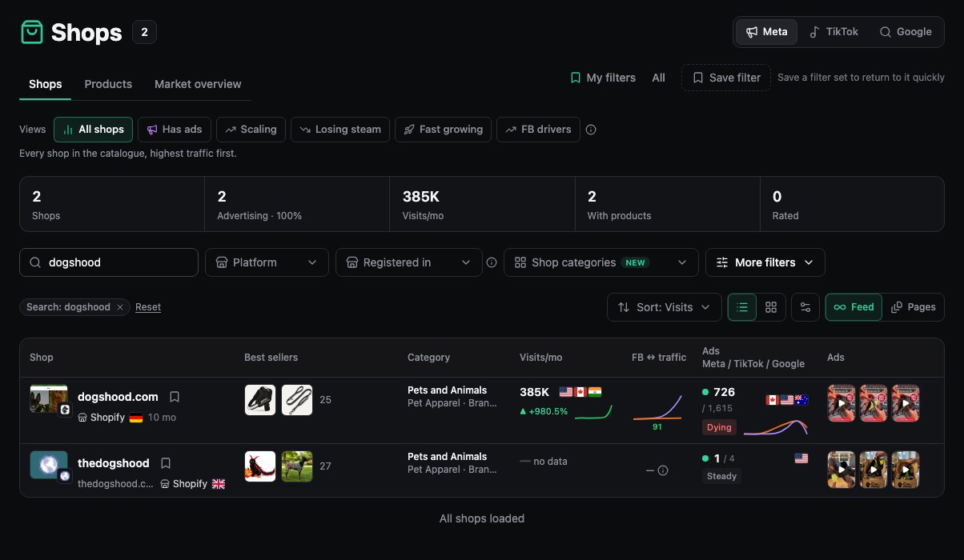964x560 pixels.
Task: Click the info icon in thedogshood FB traffic cell
Action: [x=663, y=470]
